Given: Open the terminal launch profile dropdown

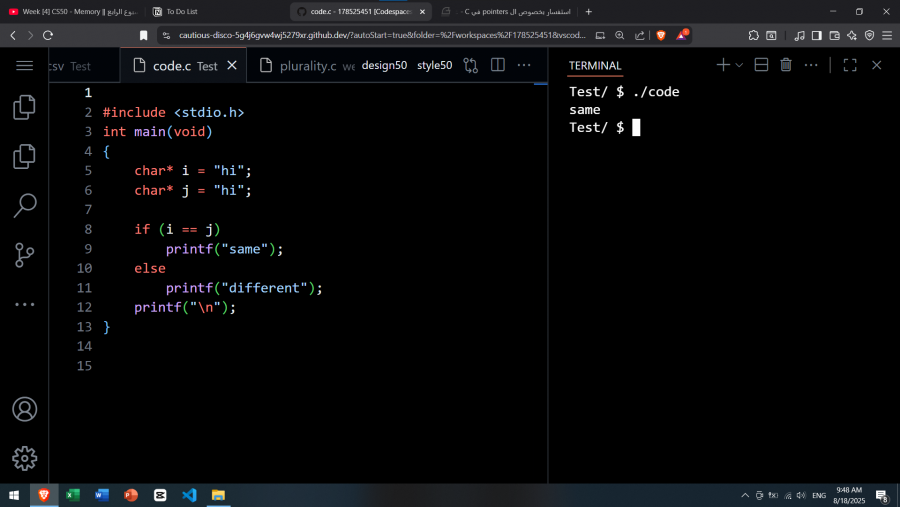Looking at the screenshot, I should click(x=739, y=65).
